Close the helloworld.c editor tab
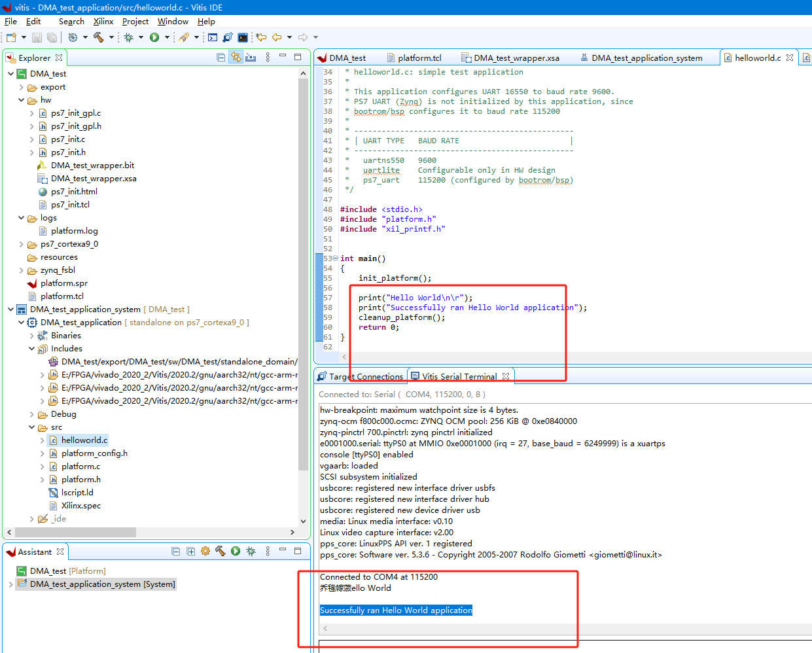Screen dimensions: 812x653 (x=790, y=58)
